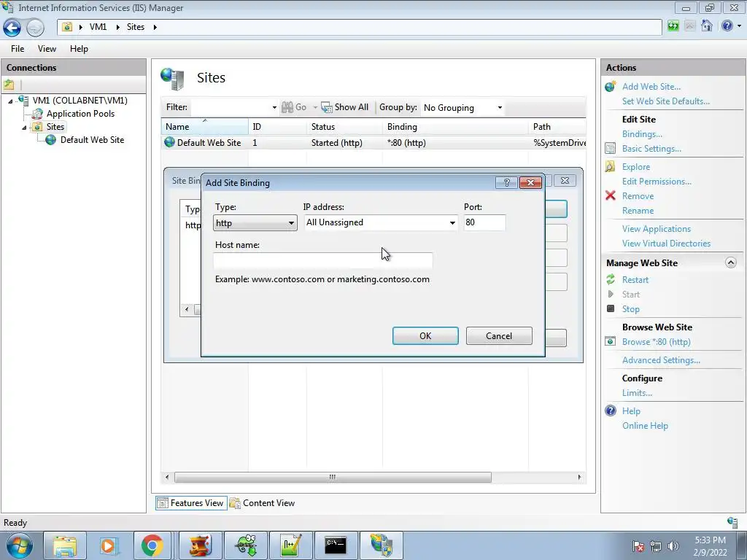This screenshot has width=747, height=560.
Task: Click the Host name input field
Action: (323, 261)
